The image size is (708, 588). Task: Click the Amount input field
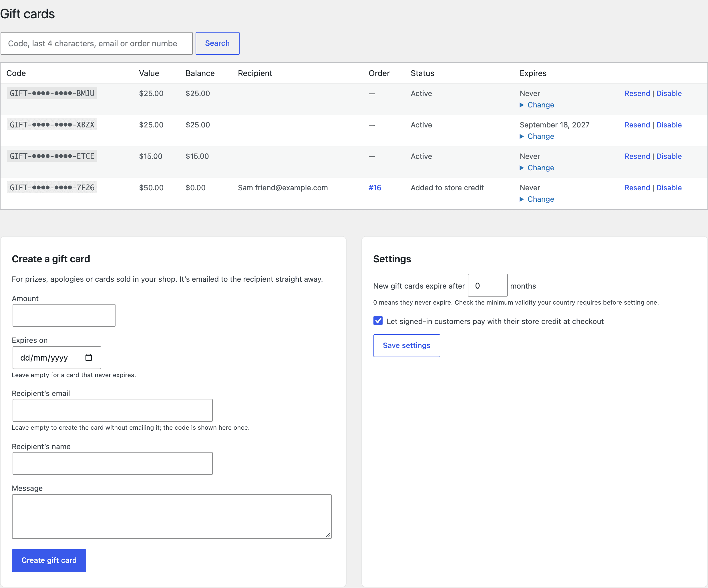64,315
